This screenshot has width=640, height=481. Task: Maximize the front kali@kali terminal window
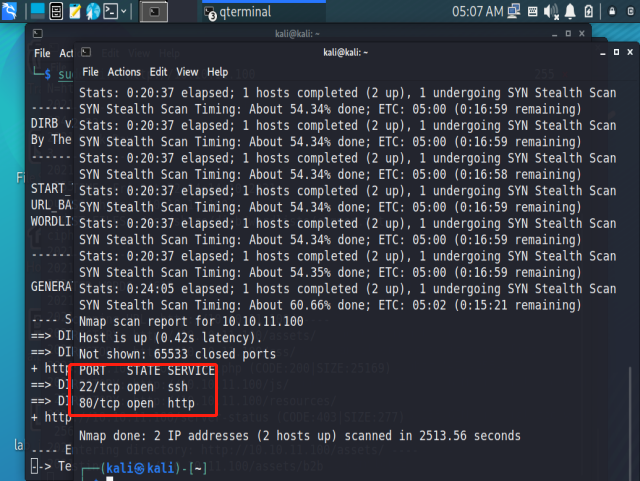616,52
